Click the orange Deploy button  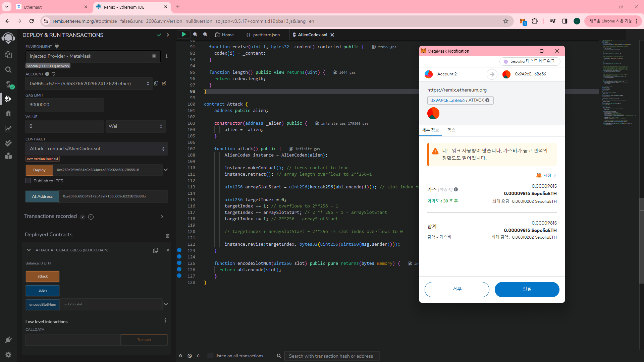pyautogui.click(x=39, y=170)
